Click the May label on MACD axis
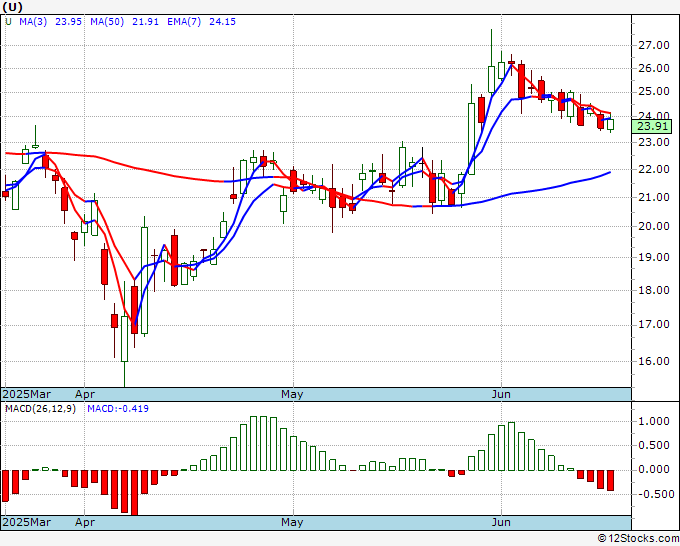This screenshot has height=546, width=680. click(292, 522)
